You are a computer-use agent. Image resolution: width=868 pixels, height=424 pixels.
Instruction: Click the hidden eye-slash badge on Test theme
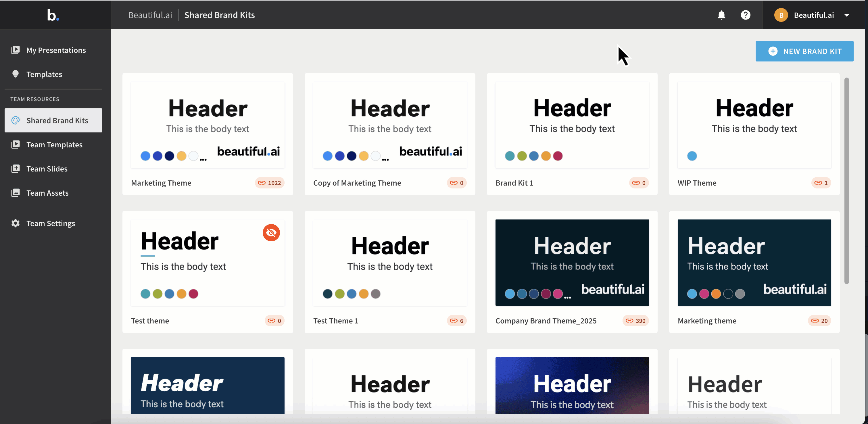click(x=271, y=233)
